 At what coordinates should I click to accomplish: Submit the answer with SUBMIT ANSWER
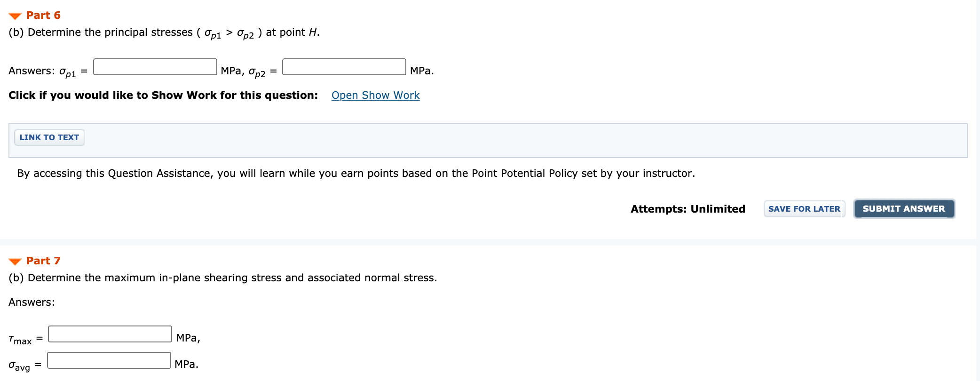pos(904,209)
